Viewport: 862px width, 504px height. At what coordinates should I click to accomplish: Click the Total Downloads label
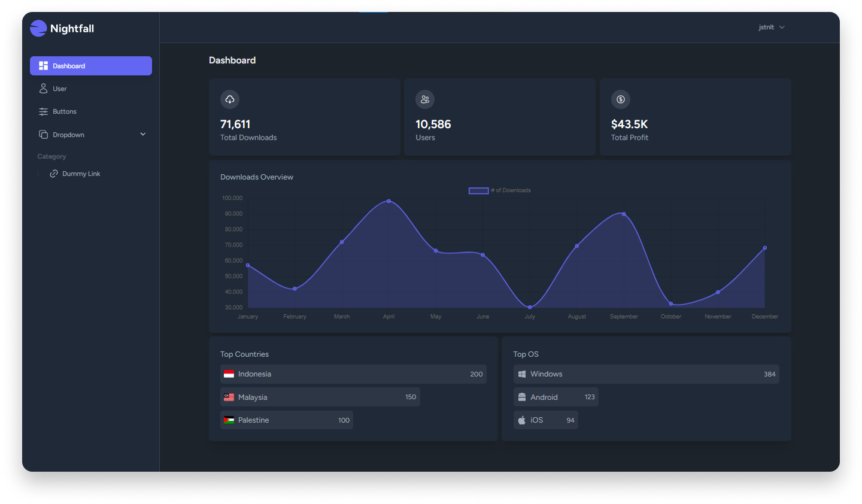pos(248,138)
